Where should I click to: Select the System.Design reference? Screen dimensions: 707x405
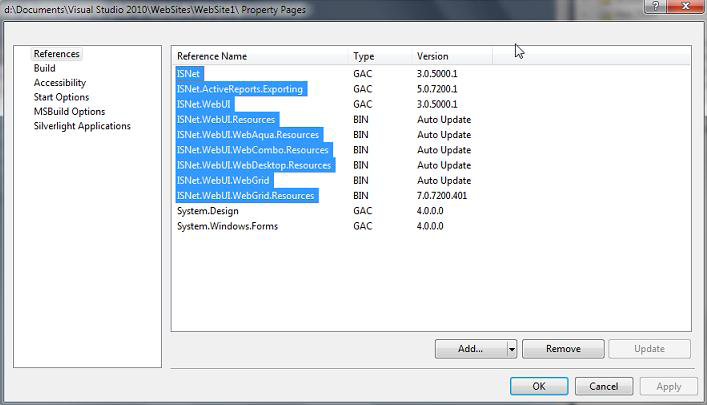pos(208,211)
